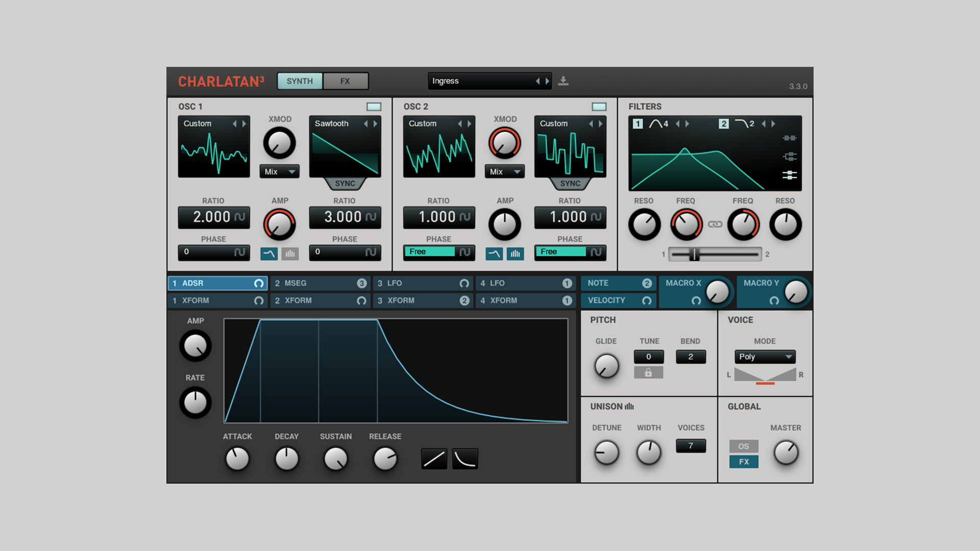Click the unison VOICES value 7 field
The height and width of the screenshot is (551, 980).
click(691, 446)
